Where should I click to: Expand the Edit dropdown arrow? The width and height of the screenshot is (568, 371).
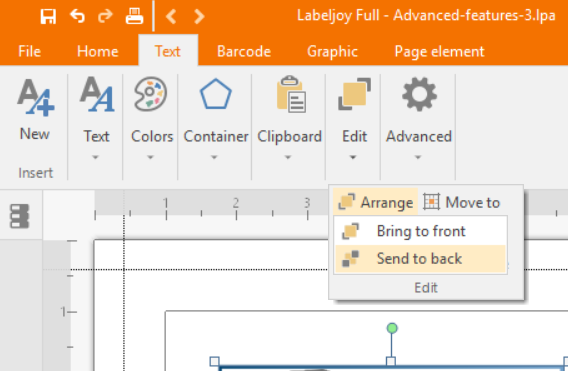353,157
